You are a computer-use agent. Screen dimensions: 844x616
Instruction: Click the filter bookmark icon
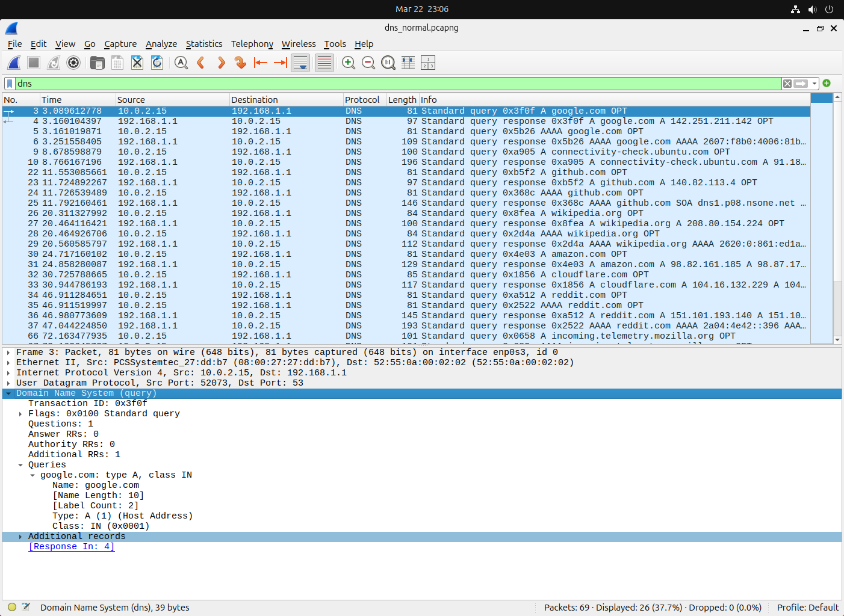(x=10, y=84)
